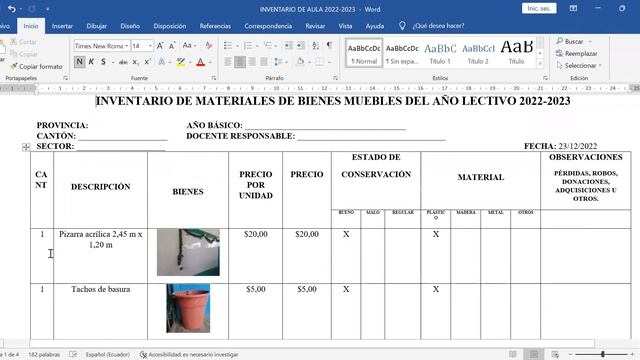The image size is (640, 360).
Task: Switch to the Diseño tab
Action: [x=130, y=26]
